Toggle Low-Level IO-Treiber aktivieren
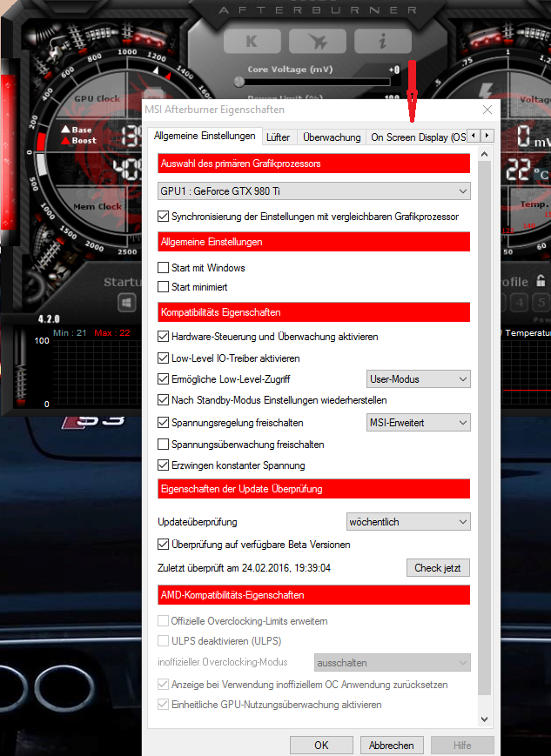Viewport: 551px width, 756px height. [163, 358]
